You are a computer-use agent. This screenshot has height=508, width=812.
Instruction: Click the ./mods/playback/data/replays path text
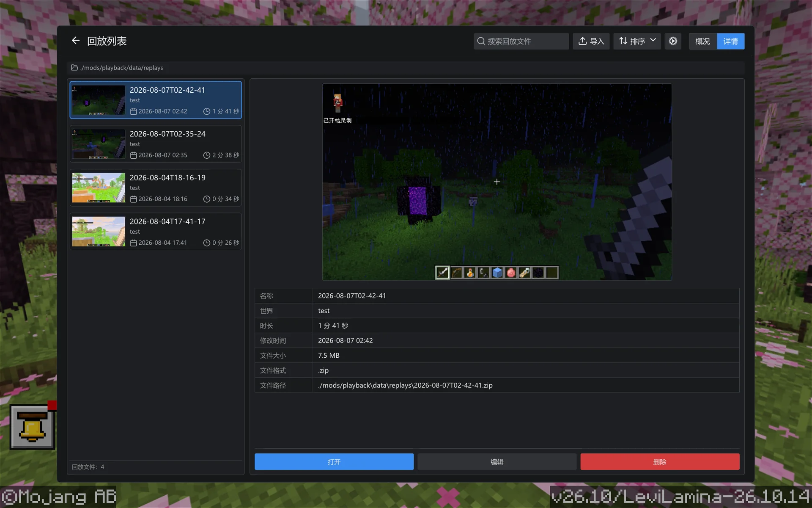(x=122, y=68)
